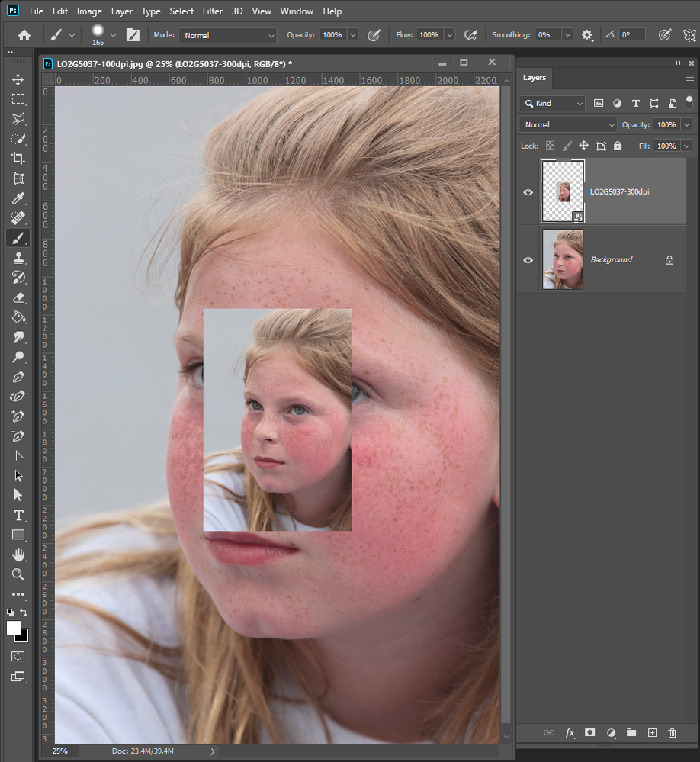Select the Clone Stamp tool

coord(18,258)
